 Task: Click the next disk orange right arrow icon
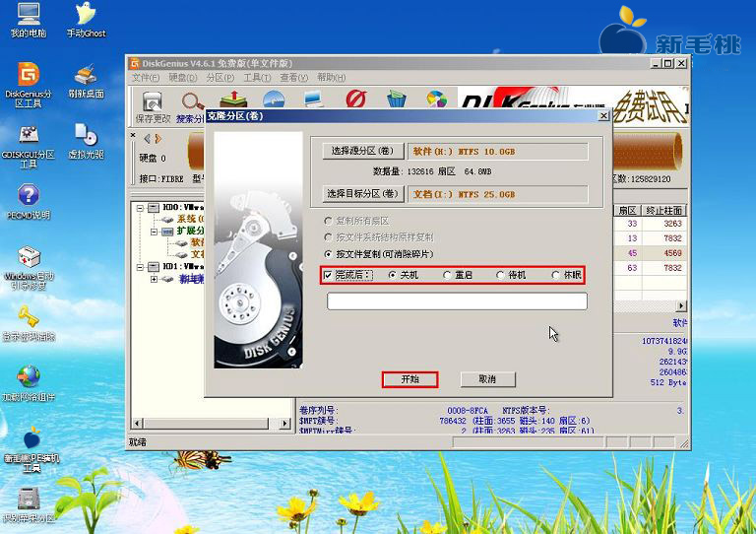coord(157,139)
